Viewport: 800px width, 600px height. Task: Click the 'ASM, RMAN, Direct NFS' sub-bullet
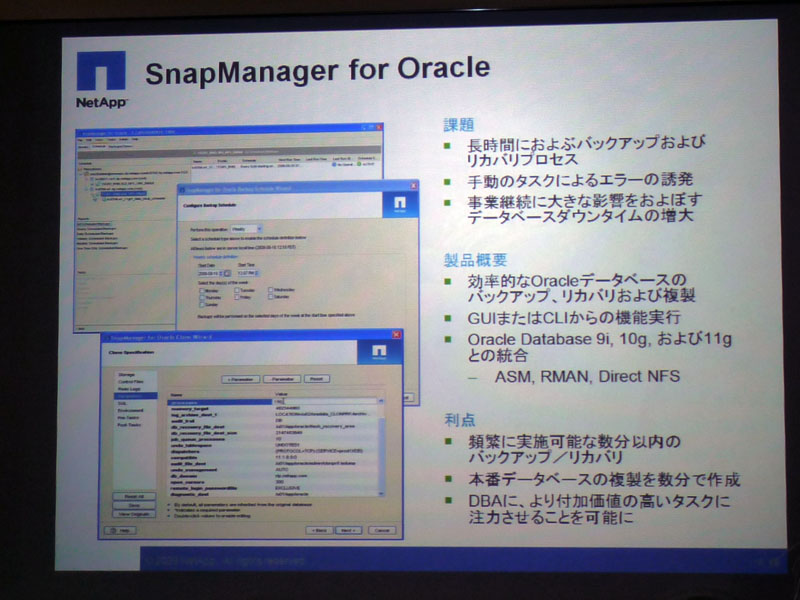coord(587,377)
